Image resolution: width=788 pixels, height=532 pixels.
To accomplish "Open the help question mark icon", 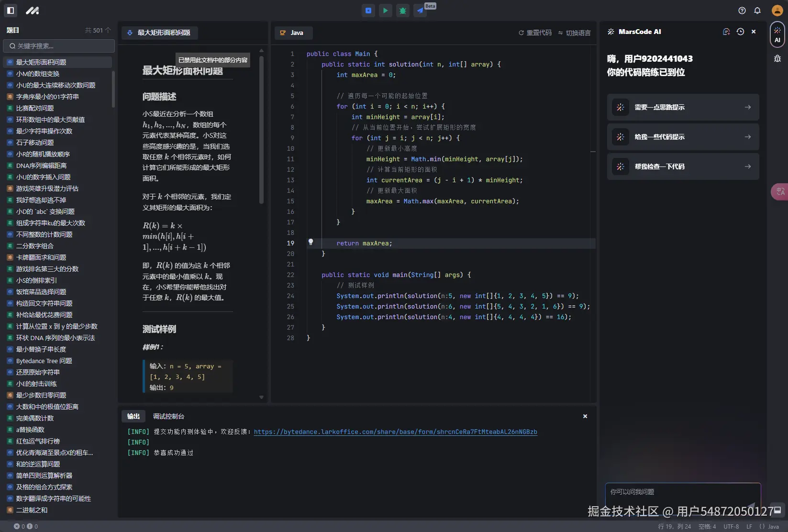I will coord(742,11).
